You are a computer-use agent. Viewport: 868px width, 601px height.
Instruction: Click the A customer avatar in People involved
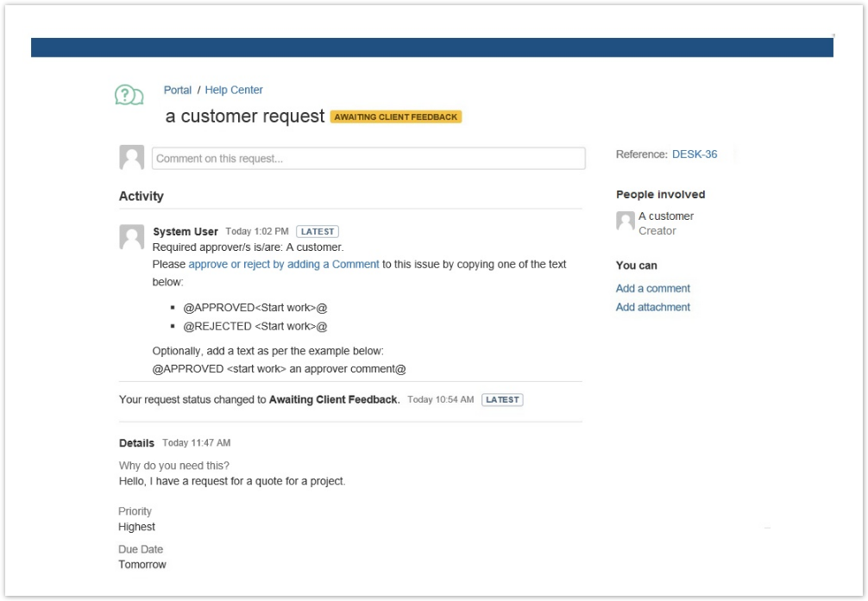coord(626,222)
